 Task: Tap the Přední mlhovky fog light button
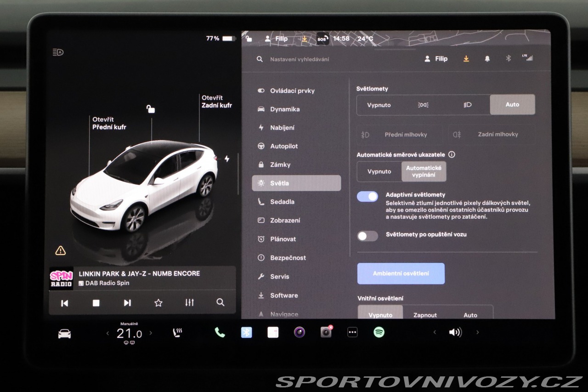pos(400,135)
